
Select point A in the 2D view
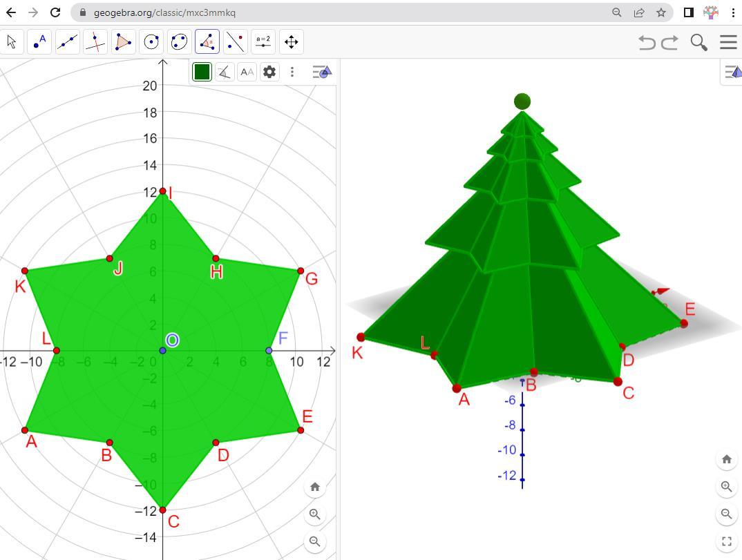pos(25,430)
